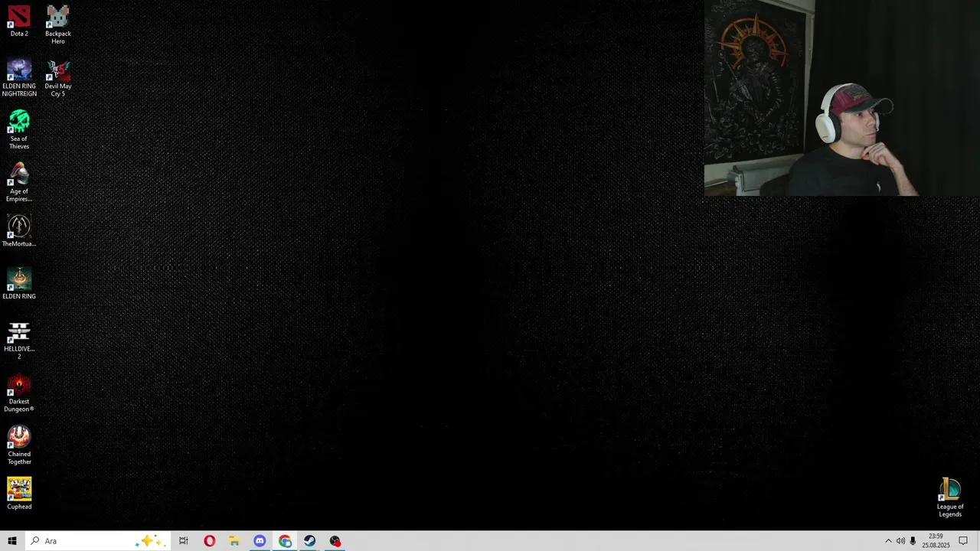Select the League of Legends shortcut
Viewport: 980px width, 551px height.
click(950, 498)
